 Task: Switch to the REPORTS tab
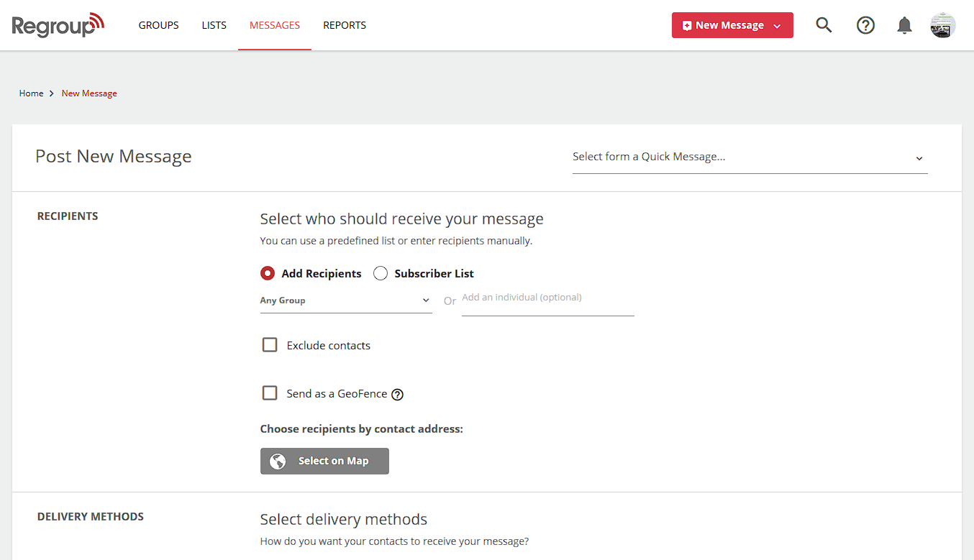point(345,24)
